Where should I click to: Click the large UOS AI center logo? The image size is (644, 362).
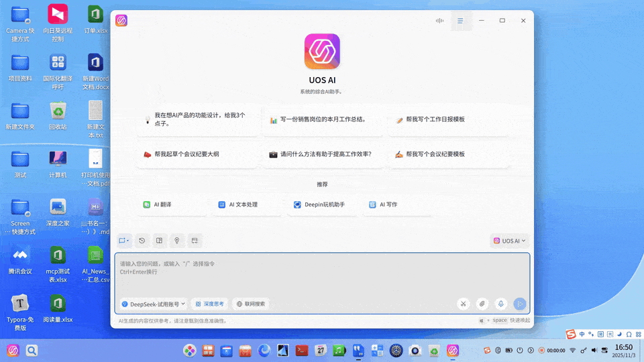tap(323, 52)
